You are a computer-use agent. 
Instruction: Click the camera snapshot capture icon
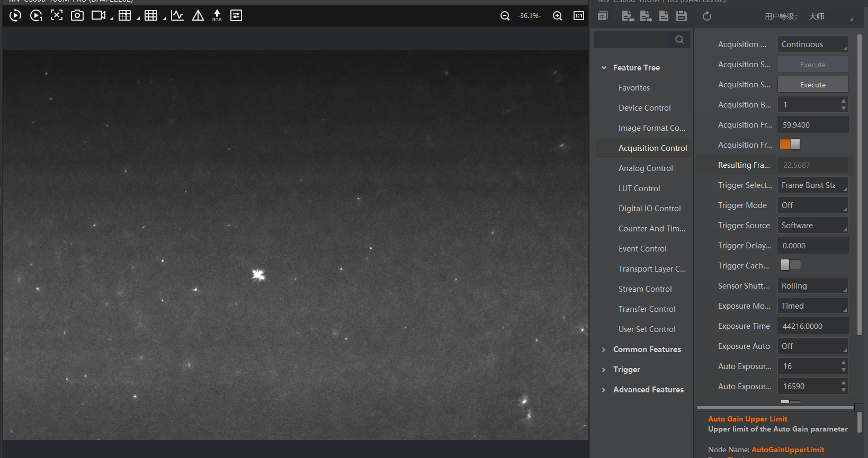click(77, 15)
